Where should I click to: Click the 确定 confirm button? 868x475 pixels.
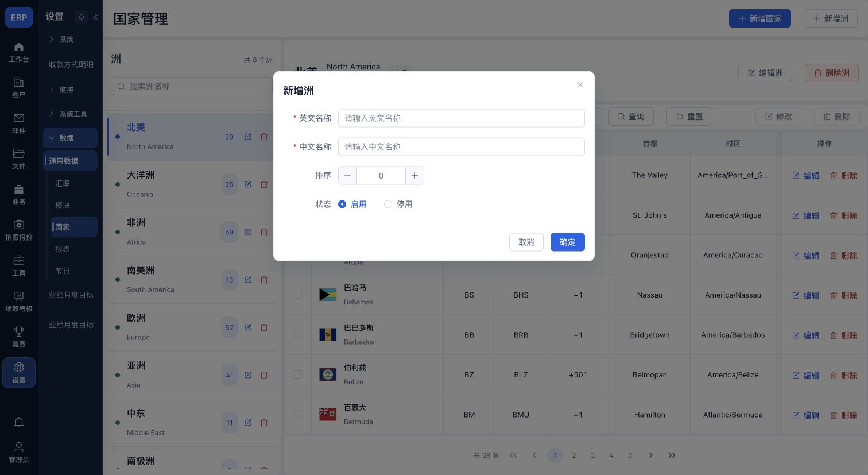[x=567, y=242]
